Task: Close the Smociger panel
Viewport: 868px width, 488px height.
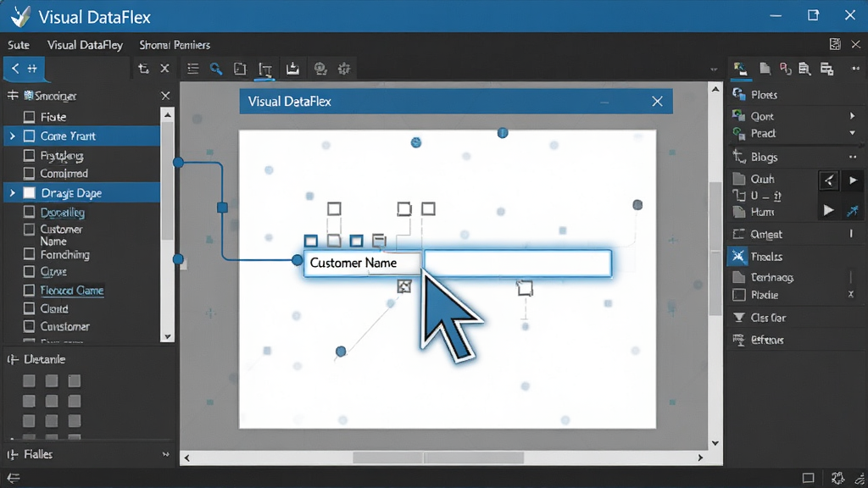Action: [x=165, y=96]
